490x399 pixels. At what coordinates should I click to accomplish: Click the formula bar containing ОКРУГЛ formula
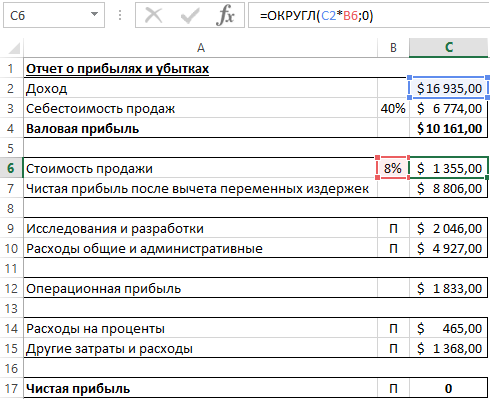369,15
